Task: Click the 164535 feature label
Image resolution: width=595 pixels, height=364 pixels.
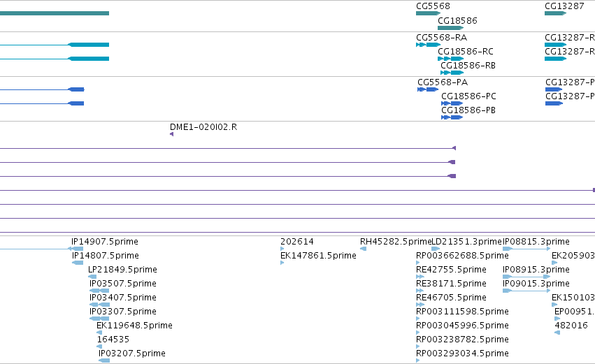Action: 113,340
